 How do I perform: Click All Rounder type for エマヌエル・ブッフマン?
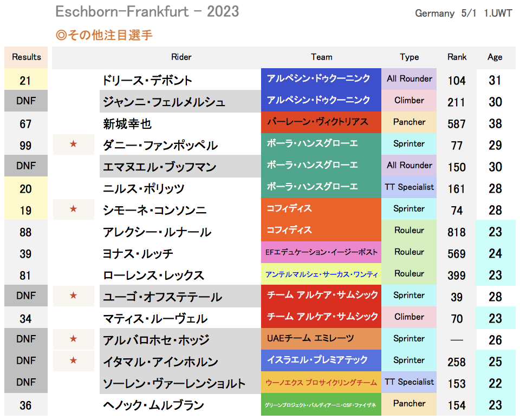tap(409, 166)
